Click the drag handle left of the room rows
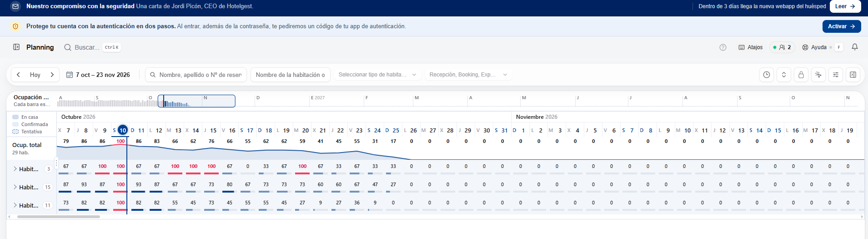 click(x=56, y=163)
